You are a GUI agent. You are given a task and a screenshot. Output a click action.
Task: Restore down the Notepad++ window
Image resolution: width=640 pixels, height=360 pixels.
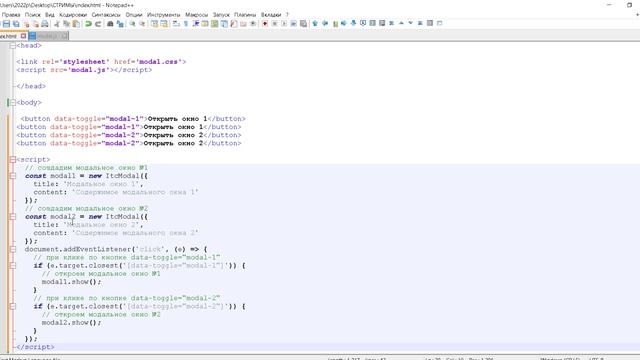pos(629,5)
